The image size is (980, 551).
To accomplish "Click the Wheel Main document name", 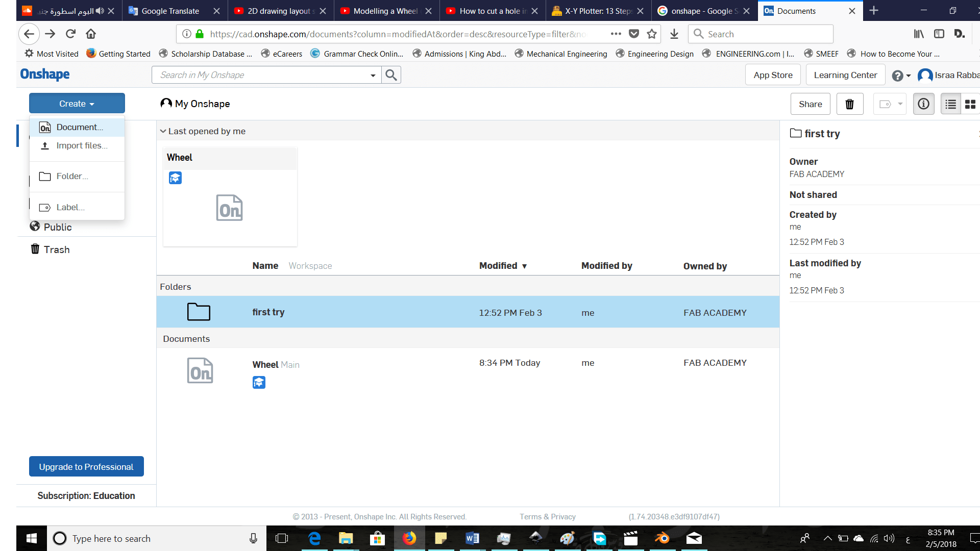I will (276, 365).
